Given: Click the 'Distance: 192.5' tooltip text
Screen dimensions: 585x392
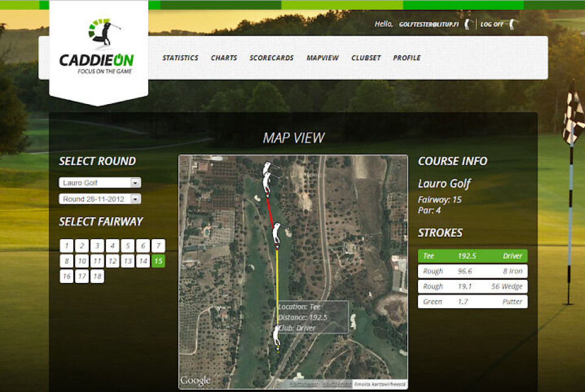Looking at the screenshot, I should (303, 318).
